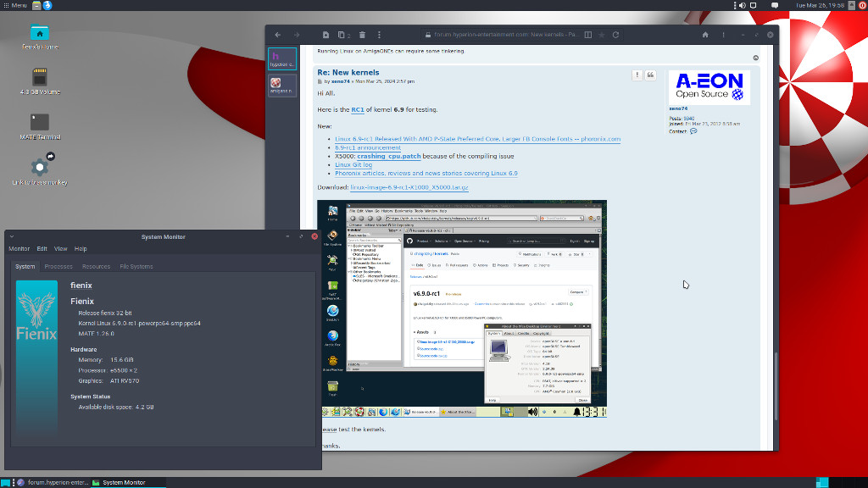Open notifications chat bubble in top panel
Screen dimensions: 868x488
coord(775,5)
